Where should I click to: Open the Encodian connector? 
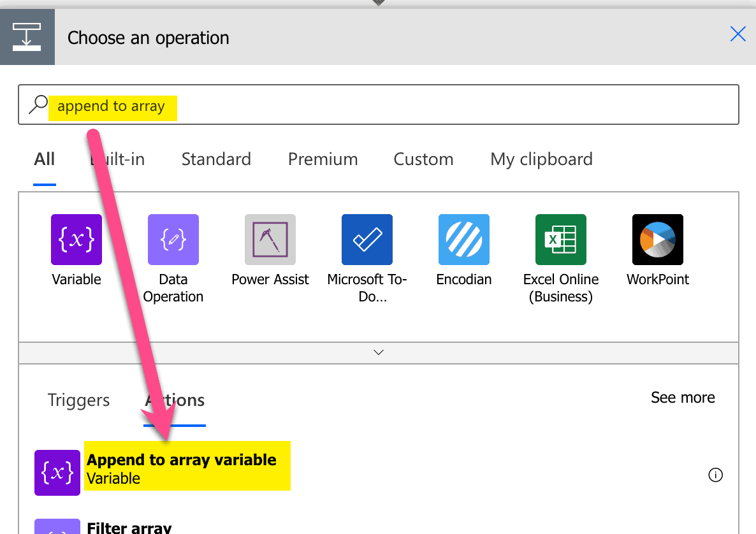click(463, 240)
